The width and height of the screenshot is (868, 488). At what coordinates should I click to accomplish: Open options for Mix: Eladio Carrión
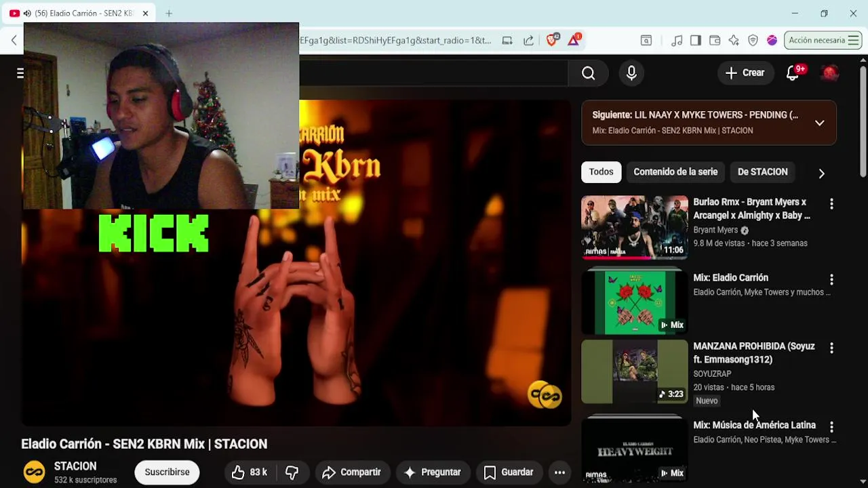click(831, 279)
